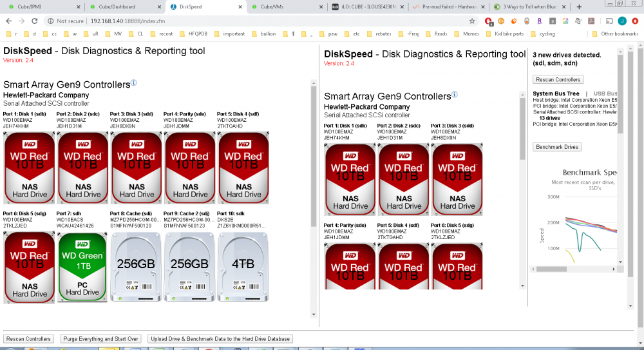Click Port 4 Parity WD Red drive in left pane
This screenshot has width=644, height=350.
click(x=190, y=168)
